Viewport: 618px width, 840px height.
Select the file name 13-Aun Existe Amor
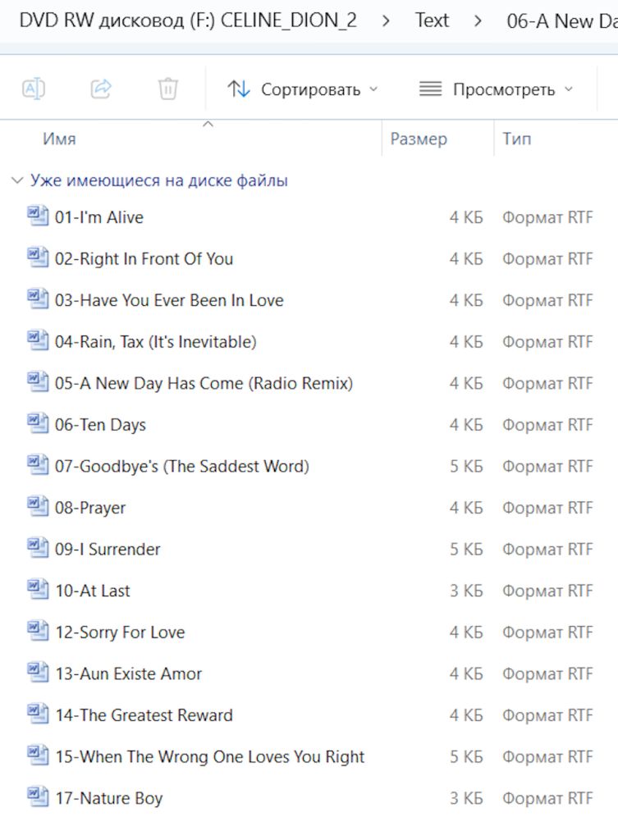pyautogui.click(x=129, y=674)
